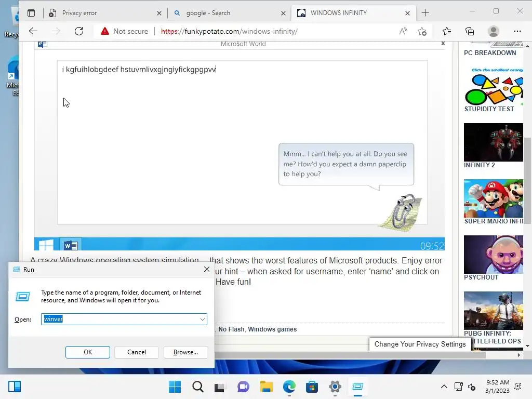The image size is (532, 399).
Task: Click Change Your Privacy Settings button
Action: [x=420, y=344]
